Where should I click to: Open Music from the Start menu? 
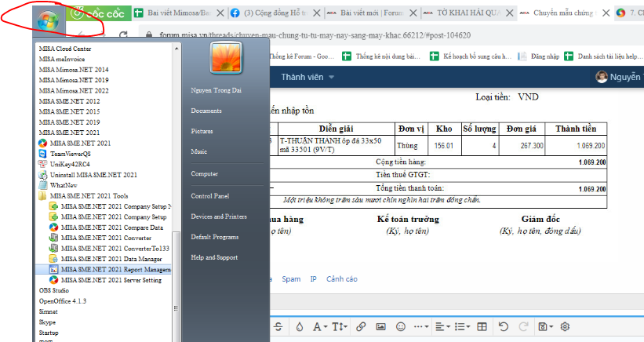click(198, 151)
